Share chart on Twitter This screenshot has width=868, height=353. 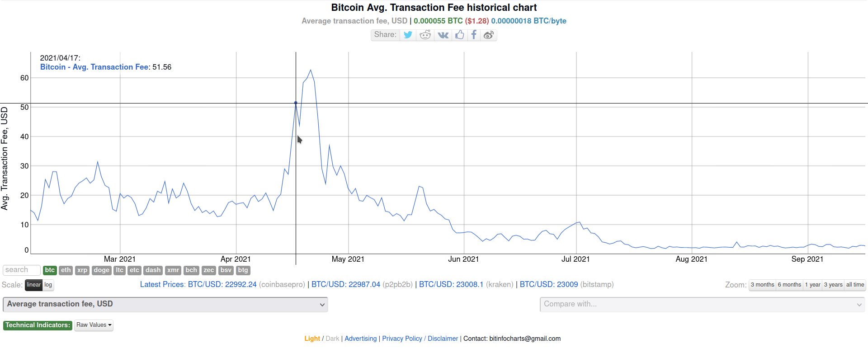pyautogui.click(x=408, y=35)
